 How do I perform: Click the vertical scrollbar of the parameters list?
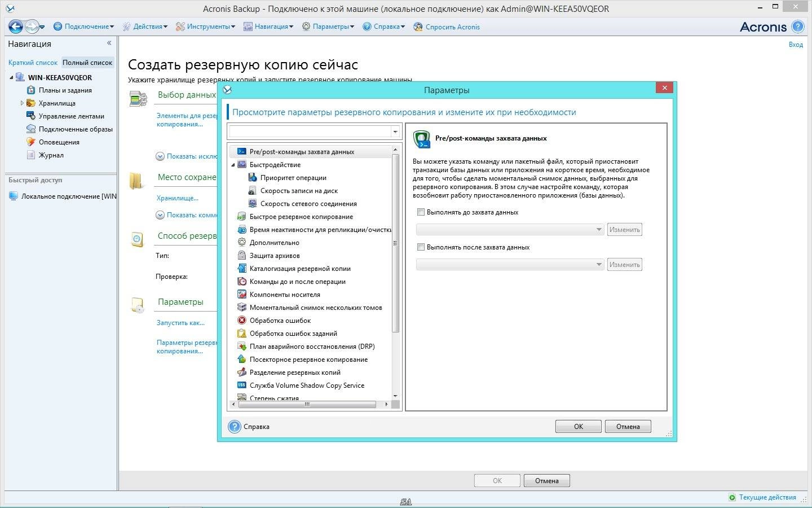pyautogui.click(x=395, y=243)
